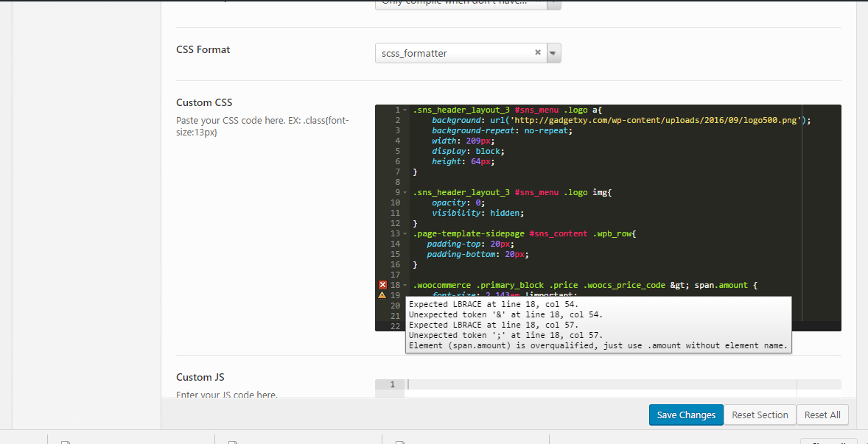This screenshot has height=444, width=868.
Task: Open the 'Only compile when' dropdown at top
Action: (468, 3)
